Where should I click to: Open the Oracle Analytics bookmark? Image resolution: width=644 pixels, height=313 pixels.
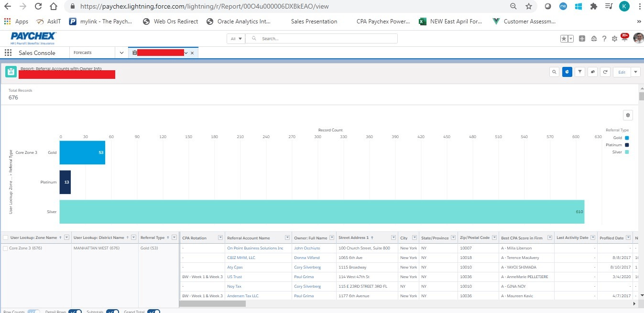pos(239,22)
